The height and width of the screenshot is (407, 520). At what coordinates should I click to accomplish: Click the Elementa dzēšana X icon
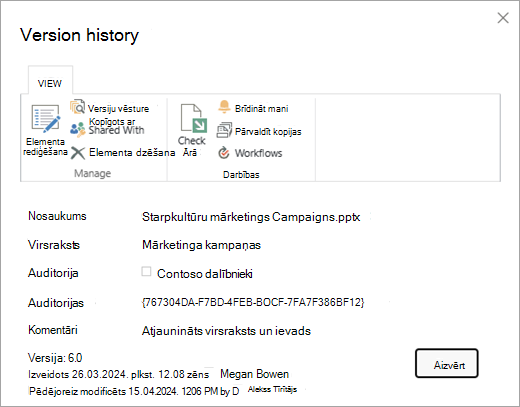78,153
